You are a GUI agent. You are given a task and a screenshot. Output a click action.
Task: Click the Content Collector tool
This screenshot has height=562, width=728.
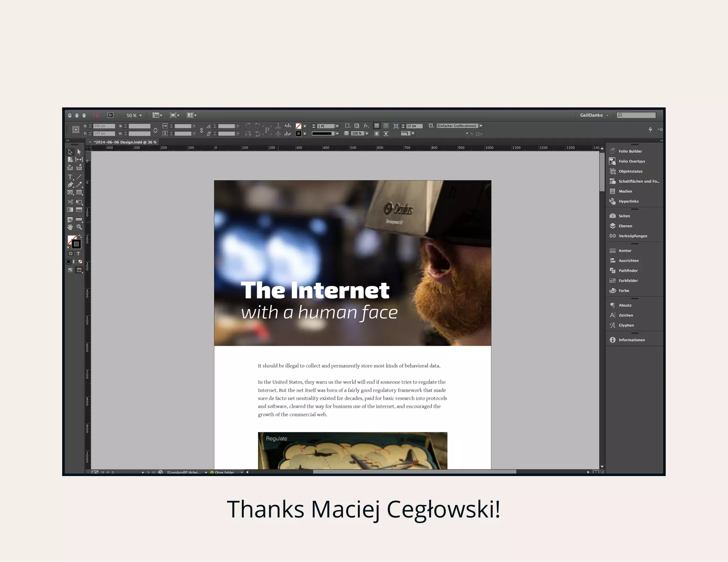click(70, 167)
